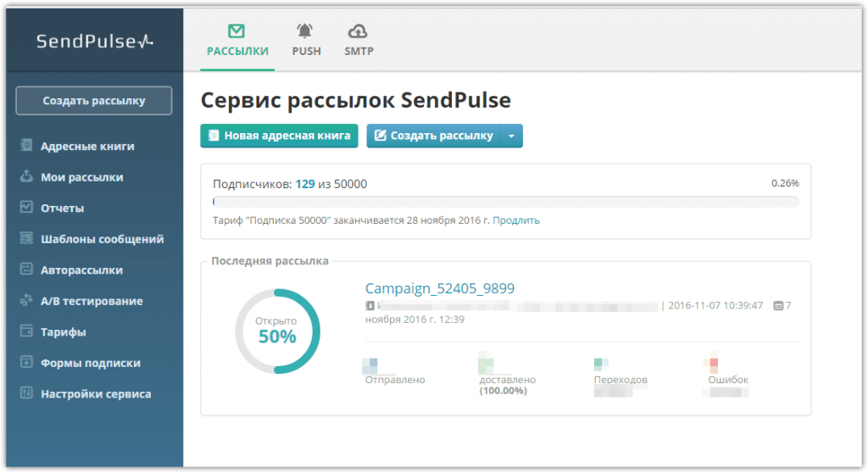Click the Шаблоны сообщений sidebar icon

(26, 238)
